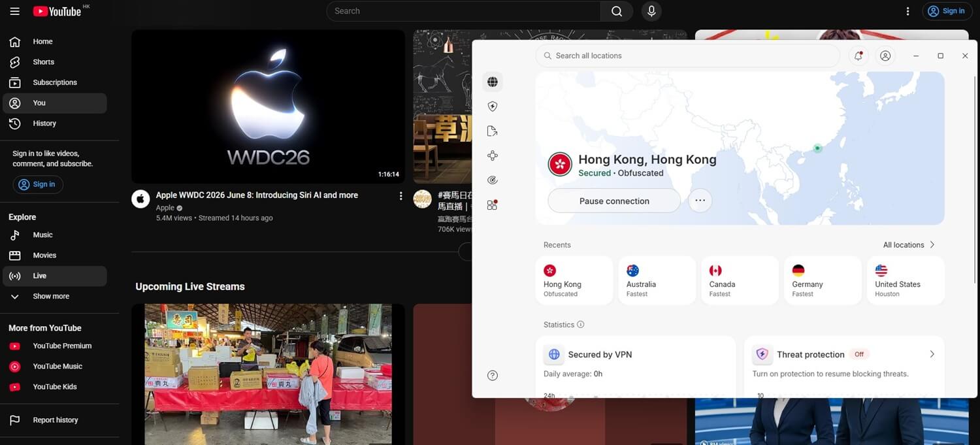The image size is (980, 445).
Task: Click Threat protection Off badge
Action: tap(859, 354)
